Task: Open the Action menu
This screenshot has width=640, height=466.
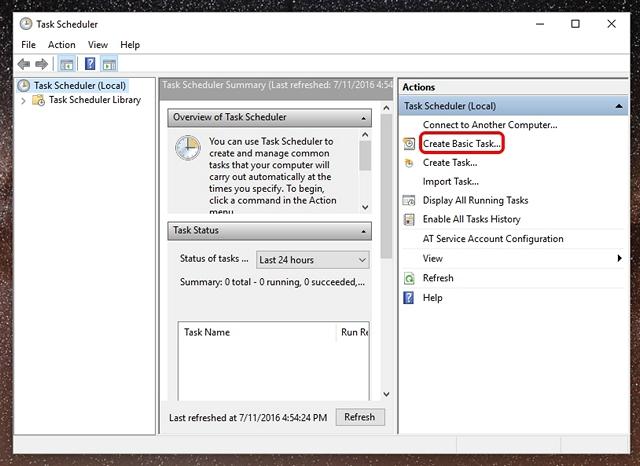Action: 62,44
